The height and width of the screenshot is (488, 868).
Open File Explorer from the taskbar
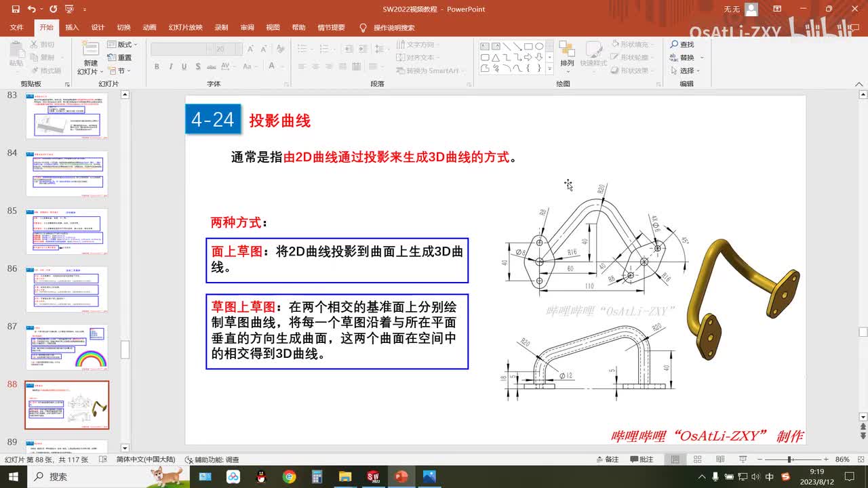pyautogui.click(x=345, y=476)
